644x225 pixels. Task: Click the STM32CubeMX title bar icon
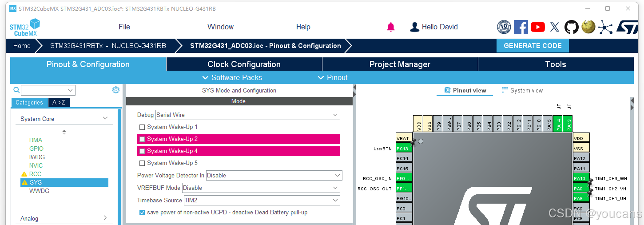point(12,8)
